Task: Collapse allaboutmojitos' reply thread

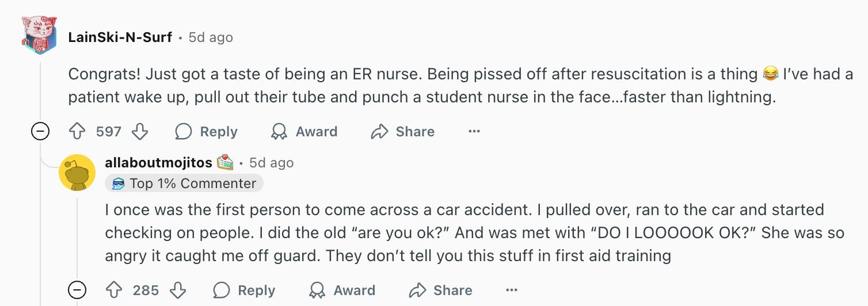Action: coord(77,290)
